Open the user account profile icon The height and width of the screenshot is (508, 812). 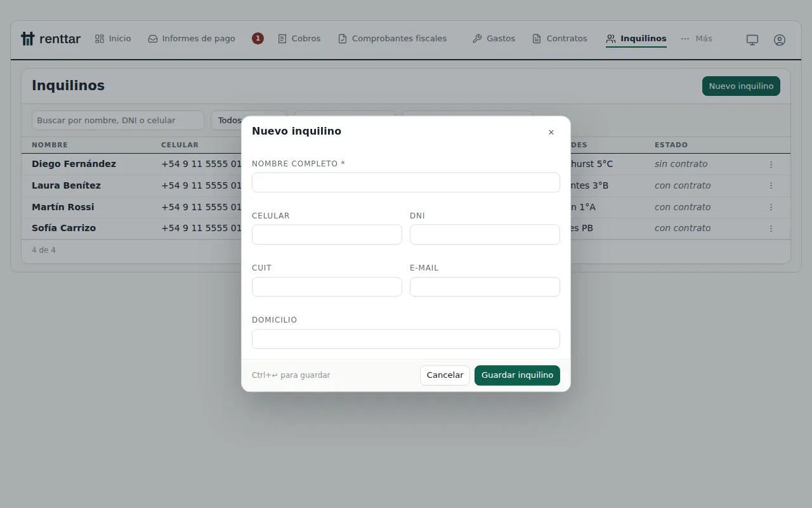tap(780, 39)
